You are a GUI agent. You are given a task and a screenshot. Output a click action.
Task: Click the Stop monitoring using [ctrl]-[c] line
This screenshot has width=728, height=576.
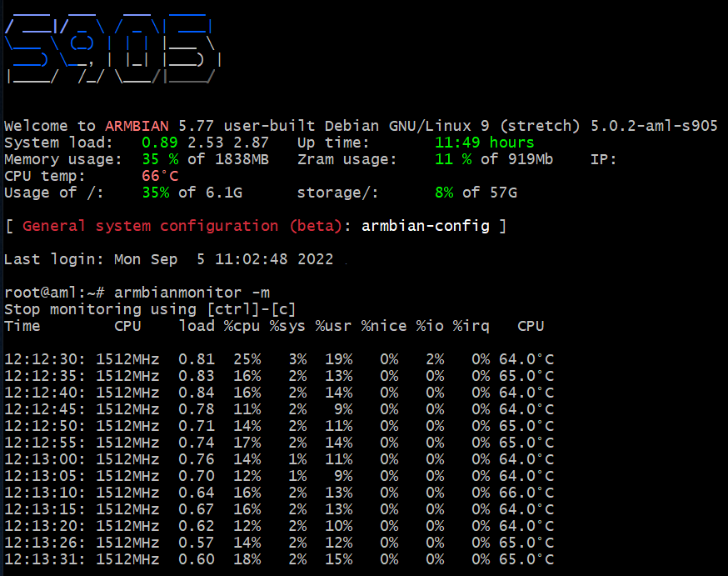[x=150, y=309]
